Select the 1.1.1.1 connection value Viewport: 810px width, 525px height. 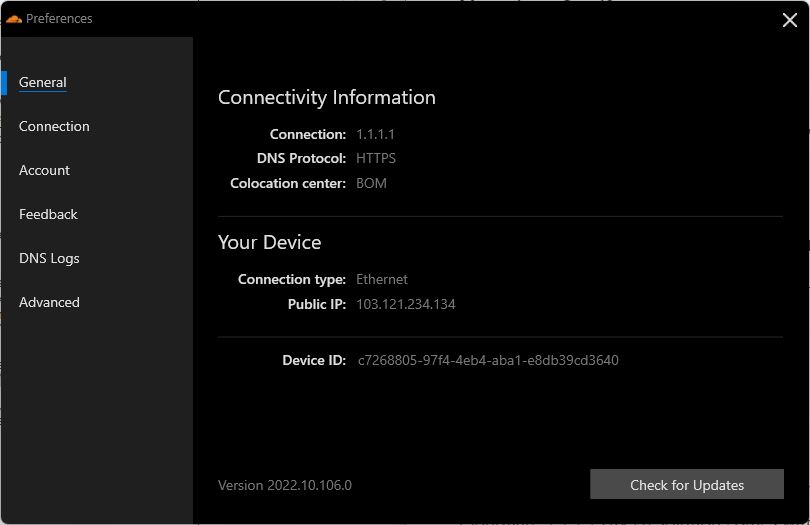pyautogui.click(x=375, y=134)
